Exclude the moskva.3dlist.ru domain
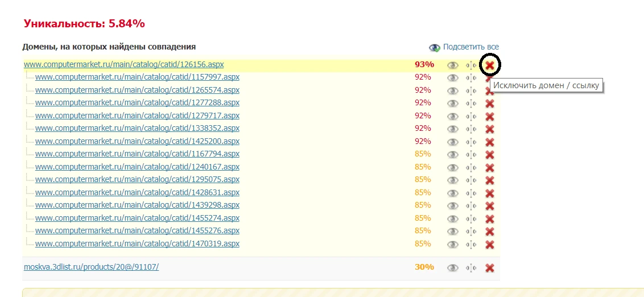Viewport: 644px width, 297px height. pyautogui.click(x=489, y=268)
